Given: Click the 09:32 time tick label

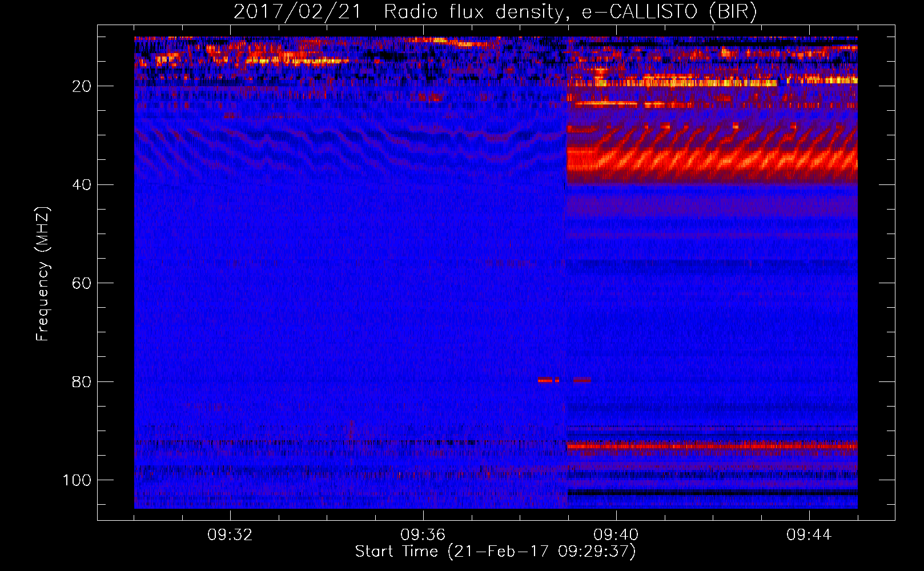Looking at the screenshot, I should coord(230,535).
